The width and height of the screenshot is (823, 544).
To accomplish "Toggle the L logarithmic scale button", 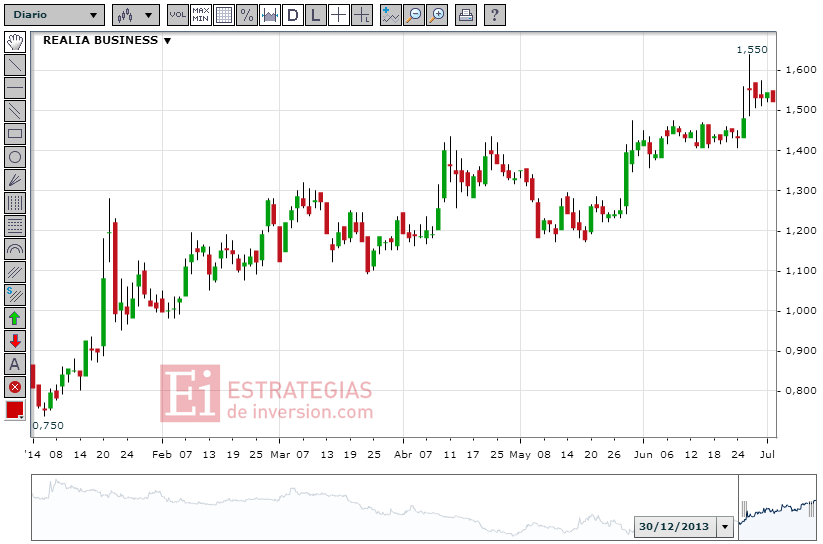I will 315,15.
